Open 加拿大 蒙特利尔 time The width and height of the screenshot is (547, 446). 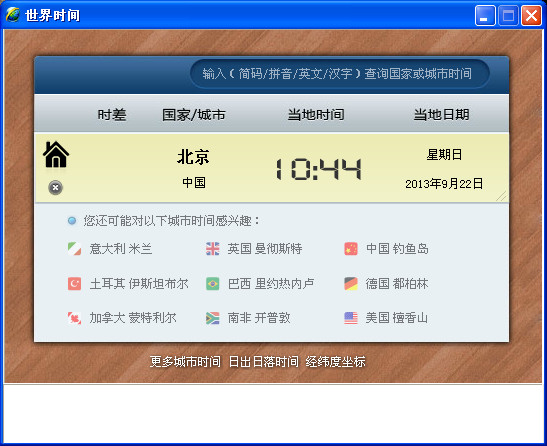(x=133, y=318)
